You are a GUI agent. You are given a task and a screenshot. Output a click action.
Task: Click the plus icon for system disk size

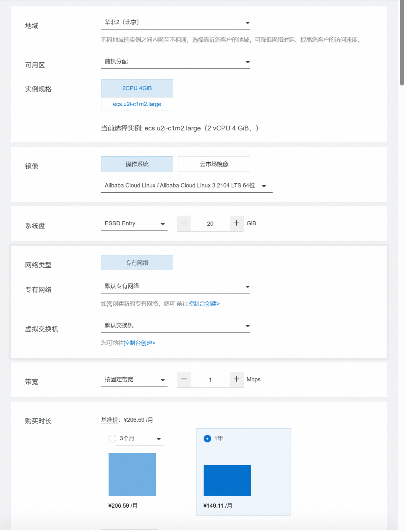[x=236, y=223]
